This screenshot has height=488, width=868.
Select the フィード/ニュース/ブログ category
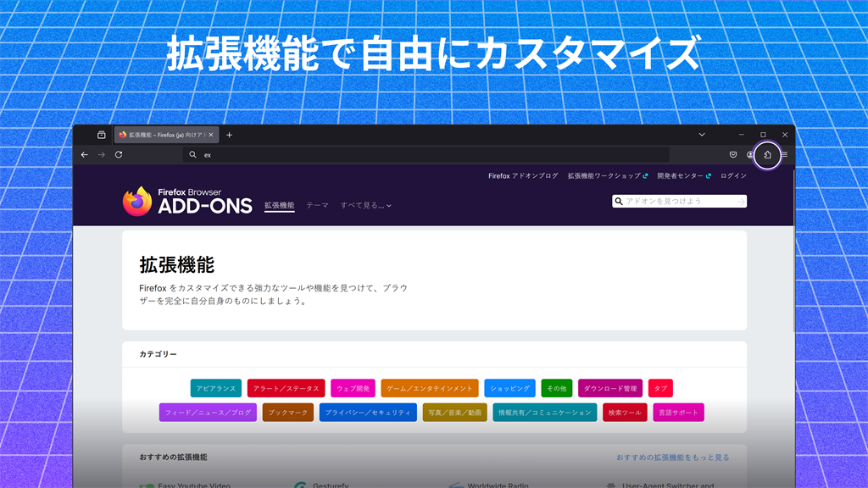point(208,413)
